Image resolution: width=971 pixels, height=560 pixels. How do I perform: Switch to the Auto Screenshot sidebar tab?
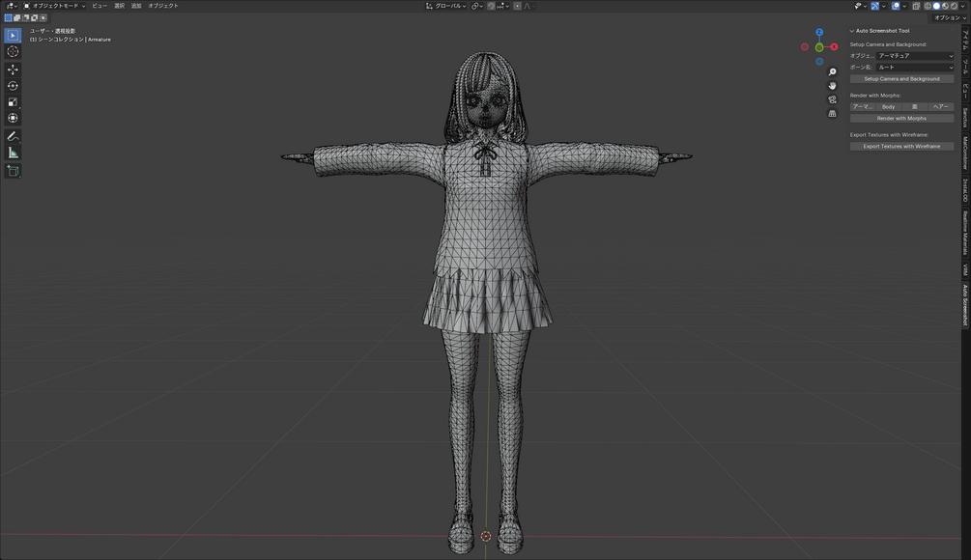(x=965, y=304)
